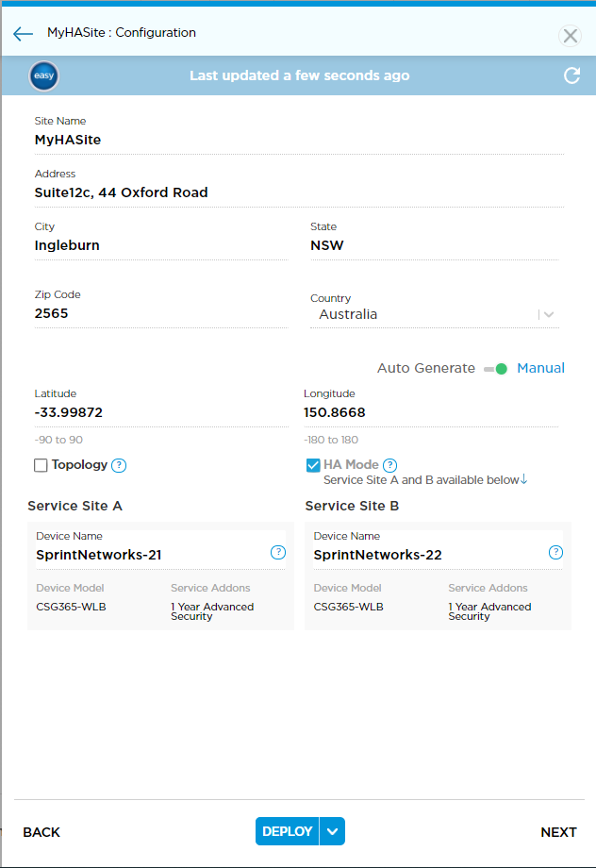Expand the Deploy options arrow

(333, 831)
